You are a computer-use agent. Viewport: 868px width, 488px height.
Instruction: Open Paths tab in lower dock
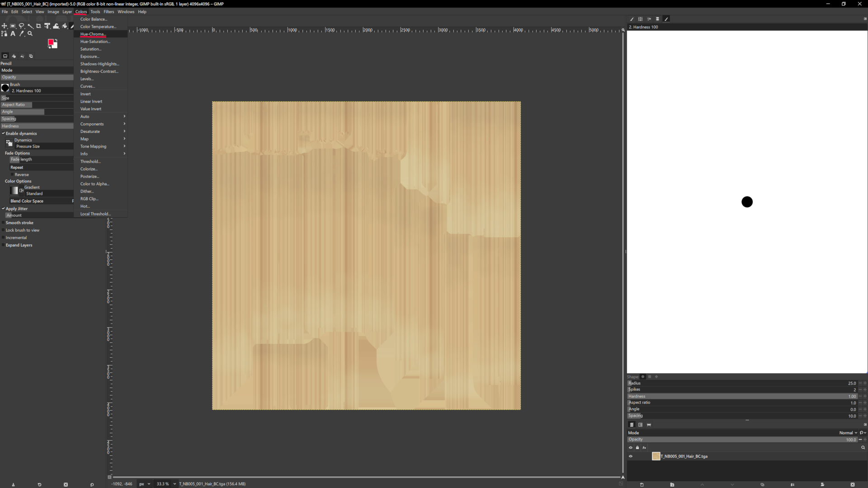click(x=649, y=425)
